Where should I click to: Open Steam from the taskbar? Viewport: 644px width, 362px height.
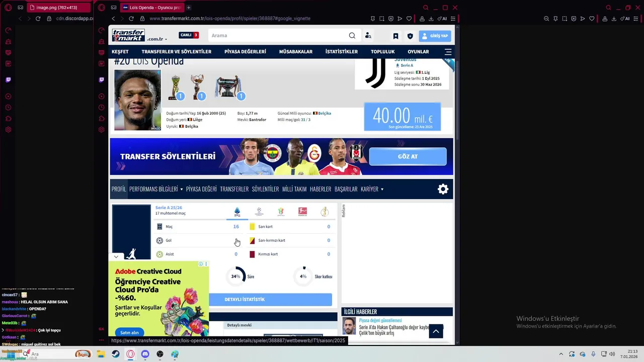click(116, 354)
